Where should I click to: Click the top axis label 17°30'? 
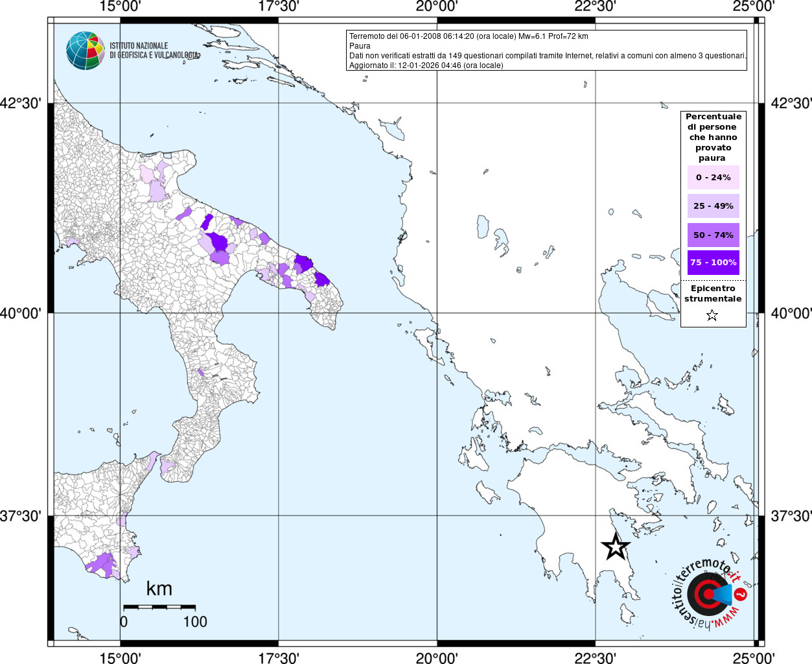tap(279, 6)
